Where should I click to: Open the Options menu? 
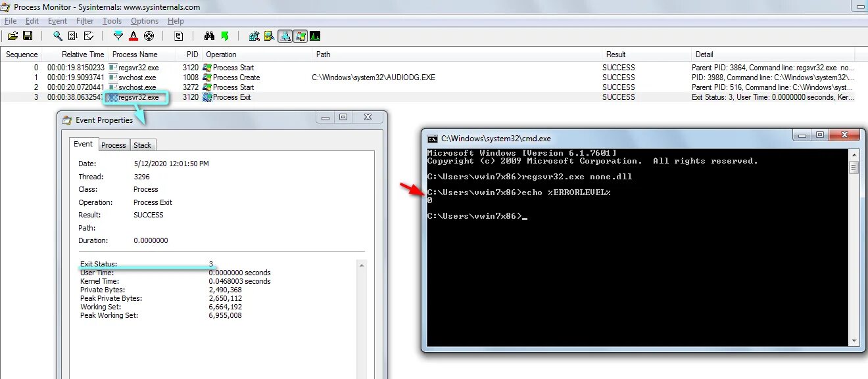point(145,21)
